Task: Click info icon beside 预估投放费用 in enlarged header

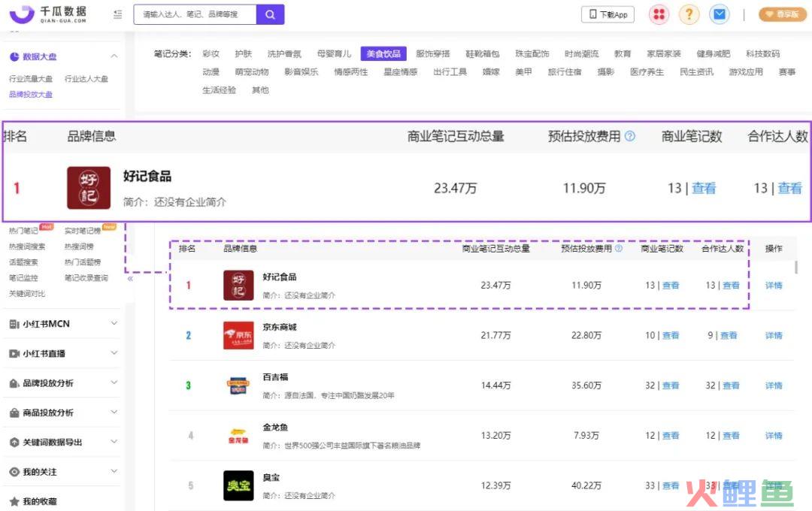Action: tap(630, 136)
